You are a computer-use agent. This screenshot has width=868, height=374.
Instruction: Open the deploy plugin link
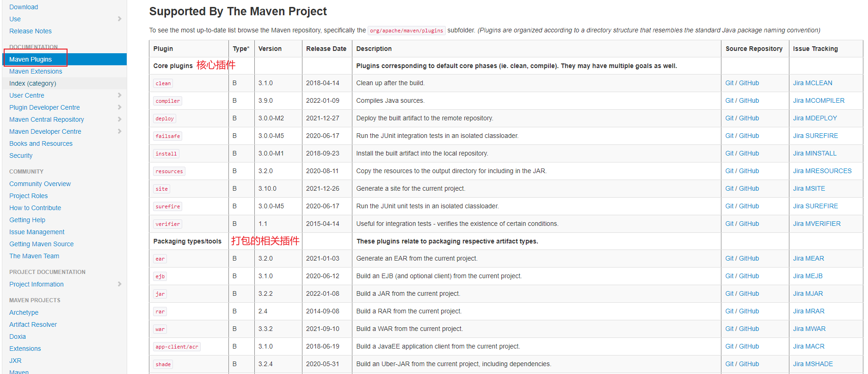click(x=165, y=118)
